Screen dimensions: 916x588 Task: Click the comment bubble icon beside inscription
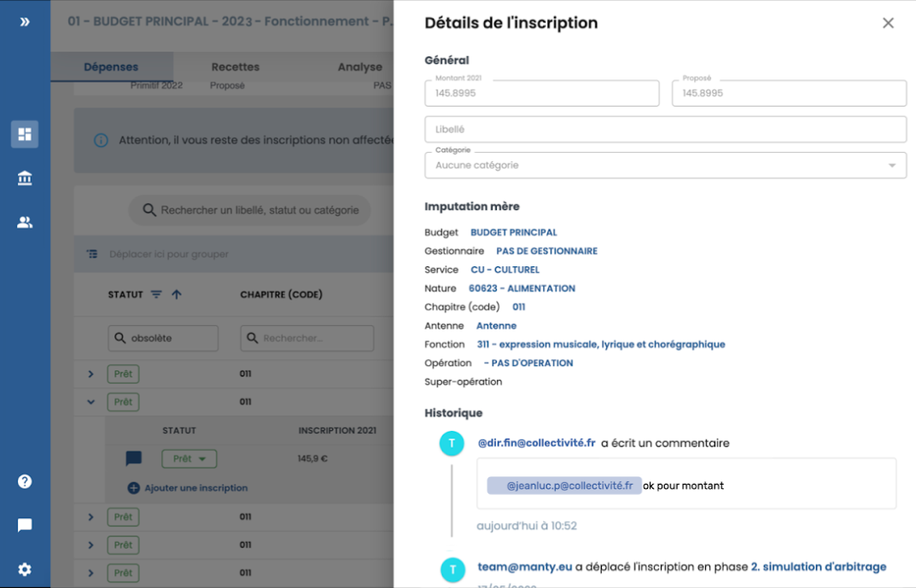pyautogui.click(x=134, y=459)
